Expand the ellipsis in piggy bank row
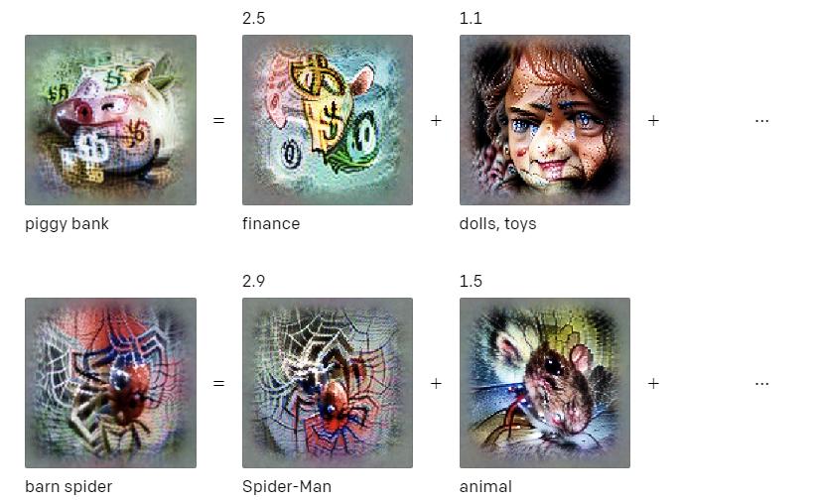817x504 pixels. (761, 121)
